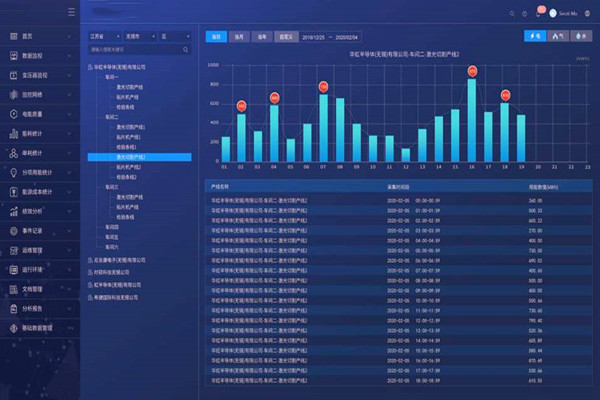Click the 自定义 custom range button

tap(285, 36)
